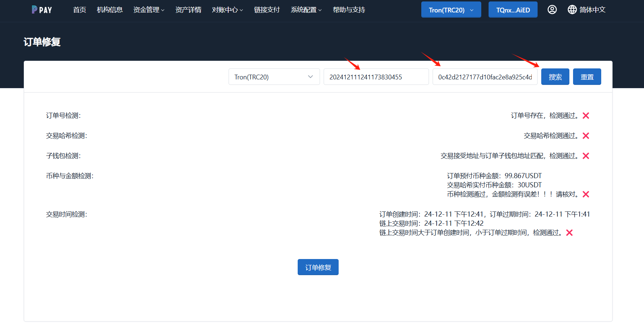Click the 订单创建时间 line of text

pos(485,214)
